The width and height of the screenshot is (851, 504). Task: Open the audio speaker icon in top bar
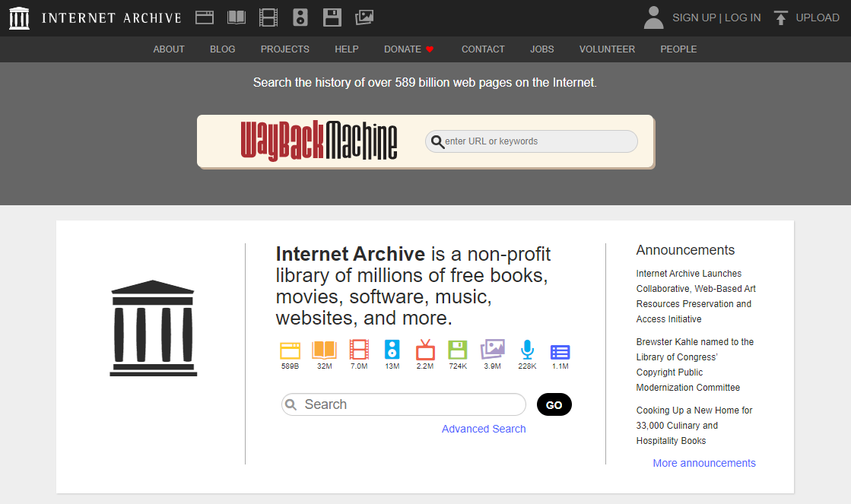click(x=300, y=17)
